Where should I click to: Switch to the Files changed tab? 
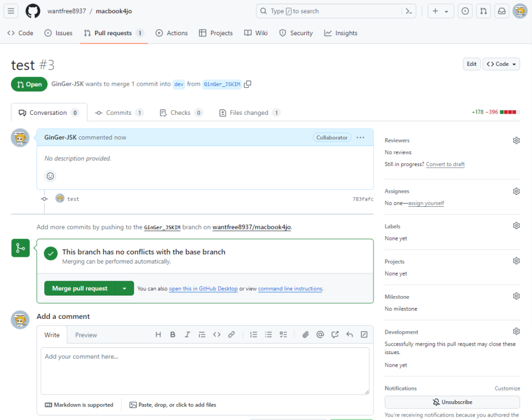pos(250,113)
